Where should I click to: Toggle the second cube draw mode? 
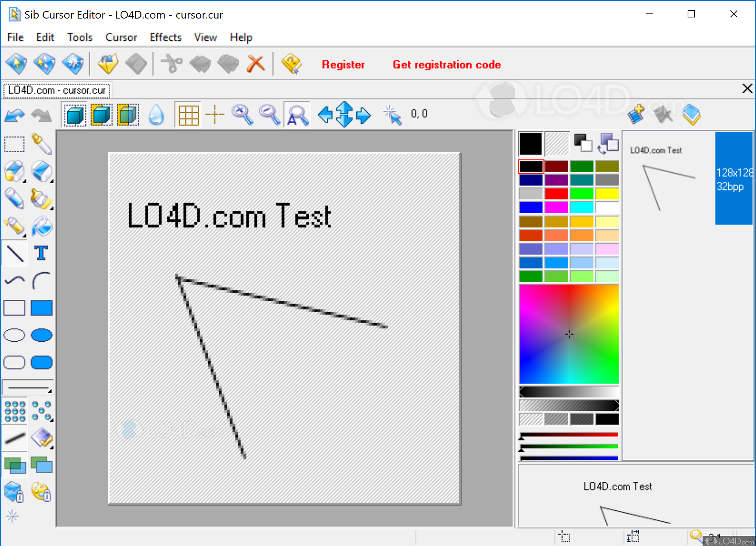click(101, 115)
